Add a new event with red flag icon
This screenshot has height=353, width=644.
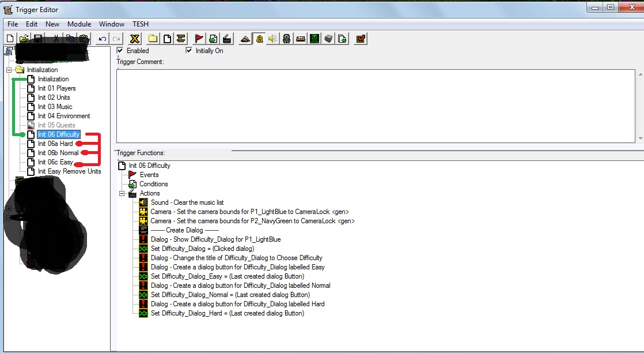coord(199,39)
